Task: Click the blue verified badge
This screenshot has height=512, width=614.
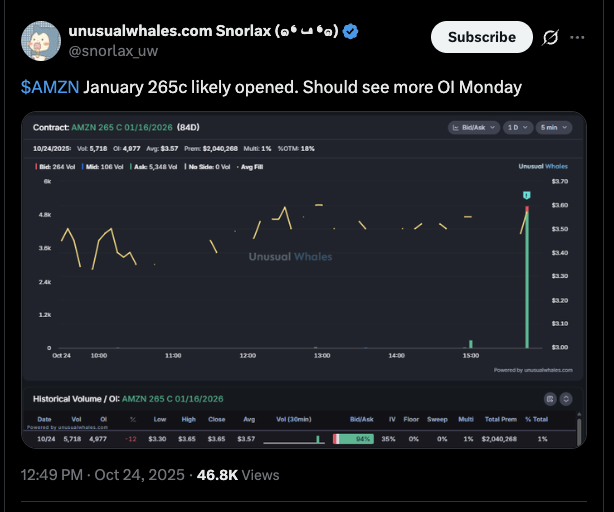Action: (351, 32)
